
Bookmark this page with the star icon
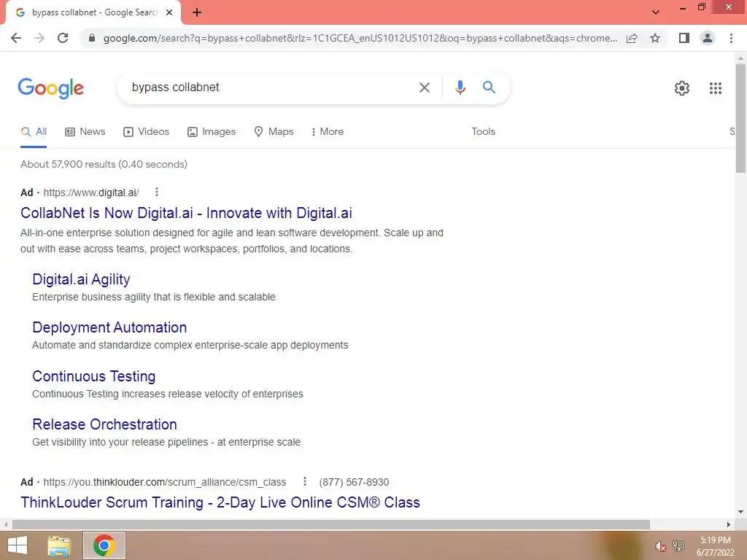655,38
